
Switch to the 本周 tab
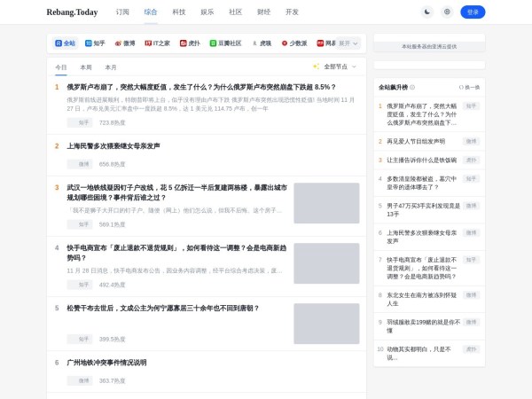coord(86,67)
